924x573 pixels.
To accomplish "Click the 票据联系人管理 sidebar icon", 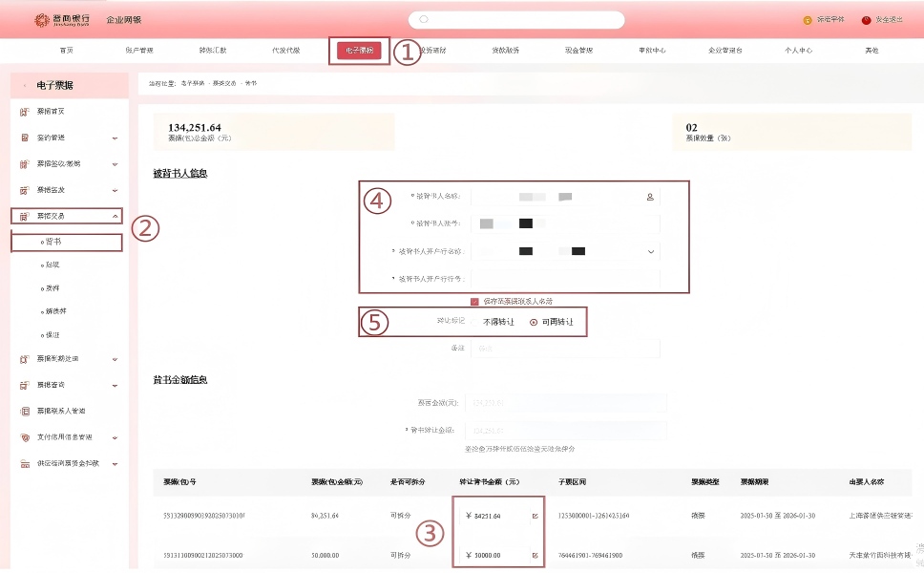I will (x=26, y=411).
